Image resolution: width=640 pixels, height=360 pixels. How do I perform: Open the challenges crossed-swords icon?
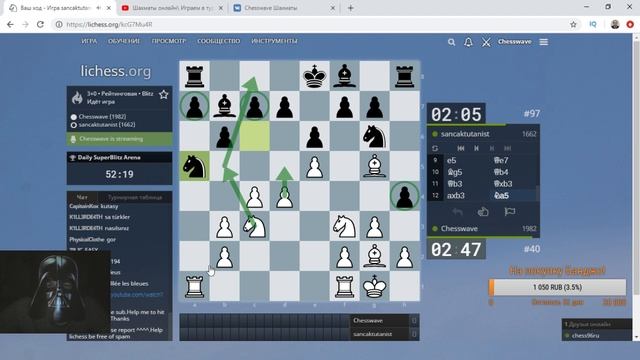[x=486, y=42]
